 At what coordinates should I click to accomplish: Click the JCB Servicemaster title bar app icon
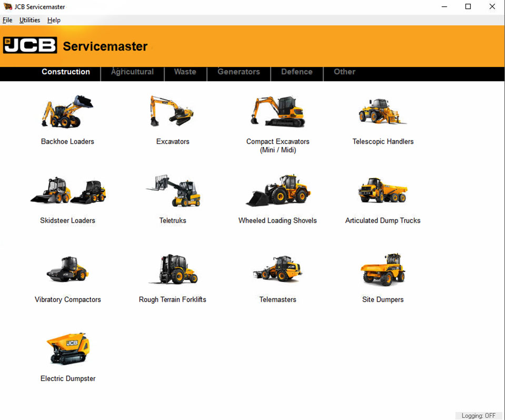8,6
